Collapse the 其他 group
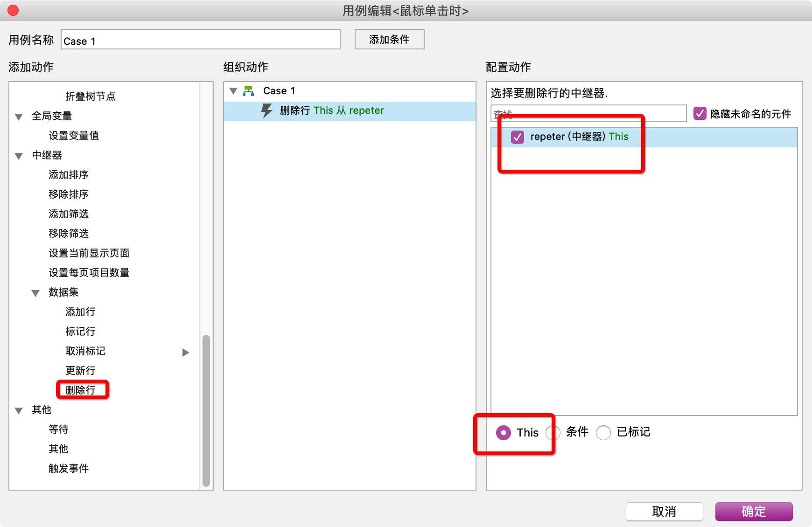This screenshot has width=812, height=527. tap(19, 410)
